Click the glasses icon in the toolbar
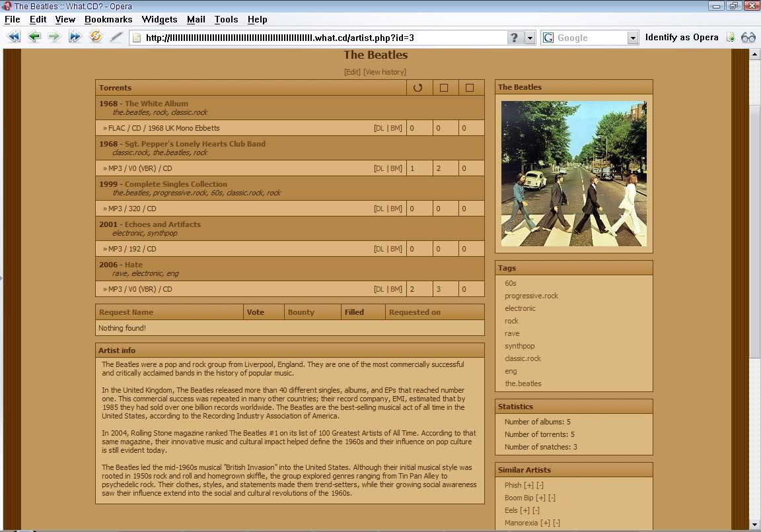The height and width of the screenshot is (532, 761). pos(748,38)
